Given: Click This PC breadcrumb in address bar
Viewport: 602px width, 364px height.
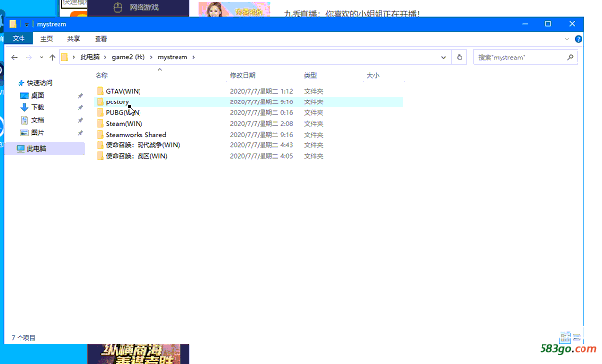Looking at the screenshot, I should pyautogui.click(x=90, y=57).
